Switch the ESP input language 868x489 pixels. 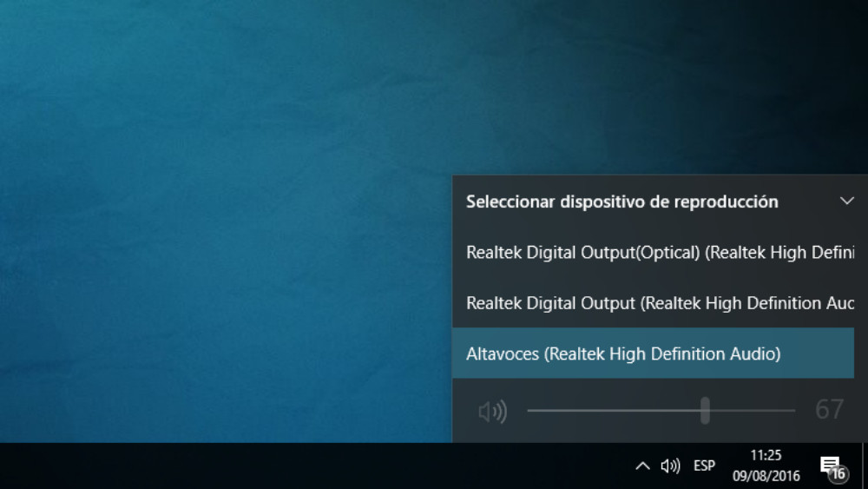pyautogui.click(x=704, y=466)
